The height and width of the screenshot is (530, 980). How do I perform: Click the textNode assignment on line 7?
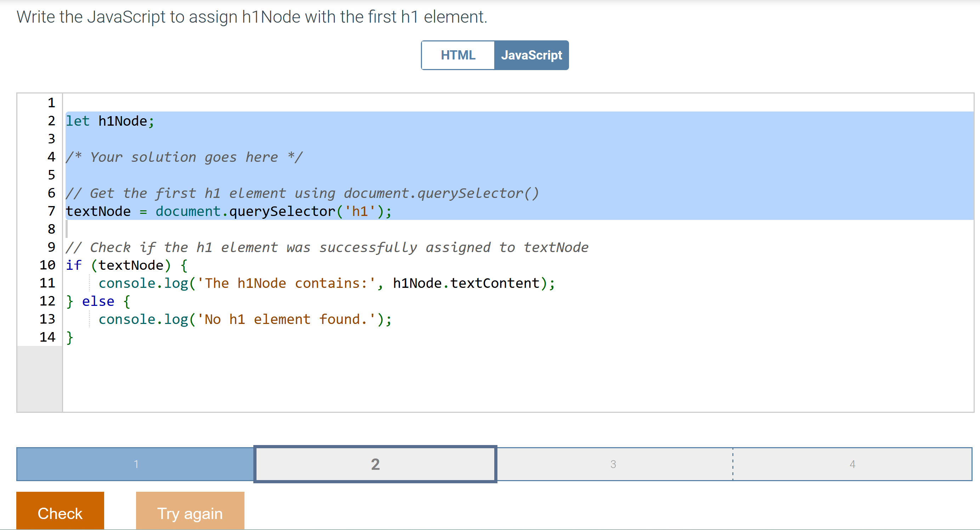click(x=228, y=211)
